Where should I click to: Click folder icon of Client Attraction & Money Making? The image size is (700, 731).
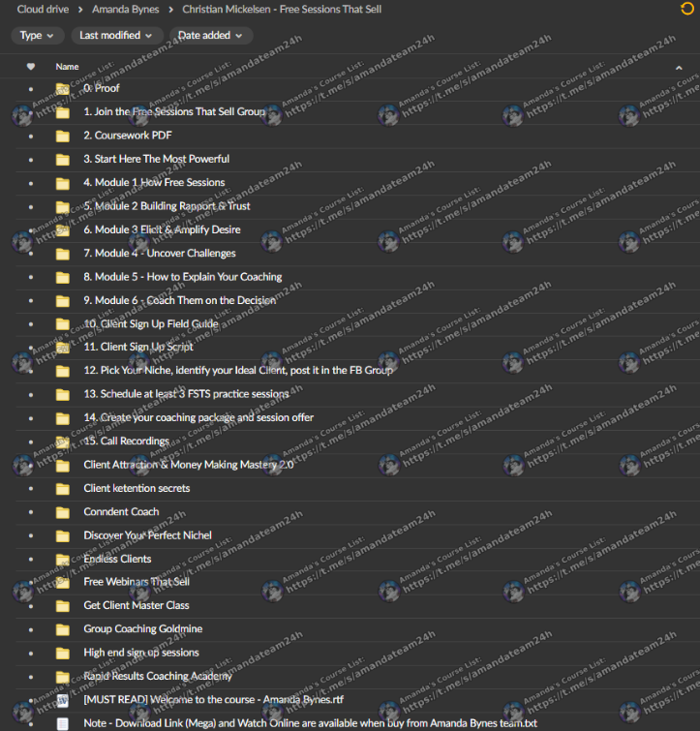tap(63, 466)
